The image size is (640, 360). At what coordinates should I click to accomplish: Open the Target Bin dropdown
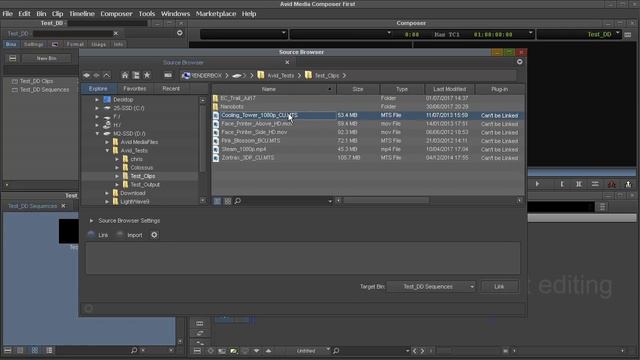click(x=431, y=287)
